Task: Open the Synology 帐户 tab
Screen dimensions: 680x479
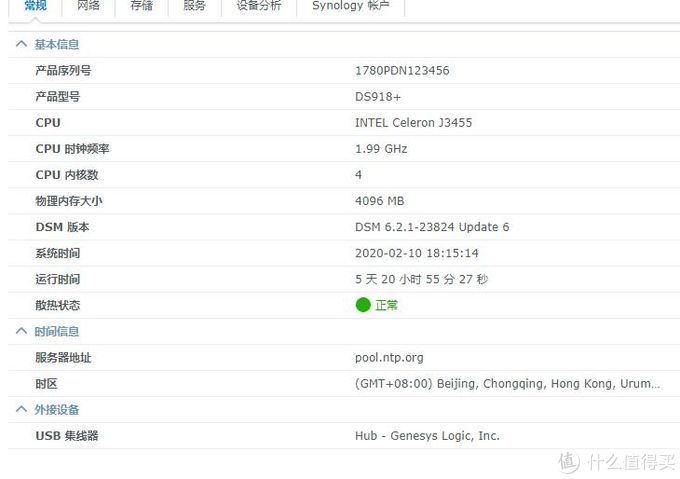Action: point(350,6)
